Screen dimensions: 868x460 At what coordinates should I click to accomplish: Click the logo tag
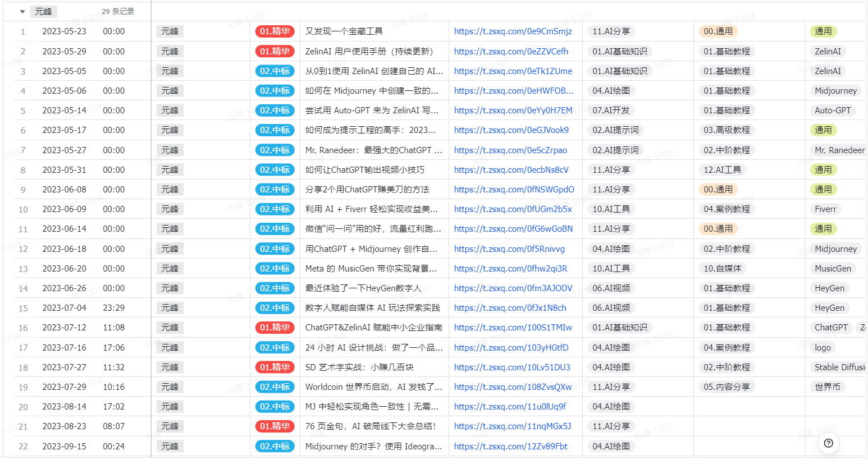[x=823, y=348]
